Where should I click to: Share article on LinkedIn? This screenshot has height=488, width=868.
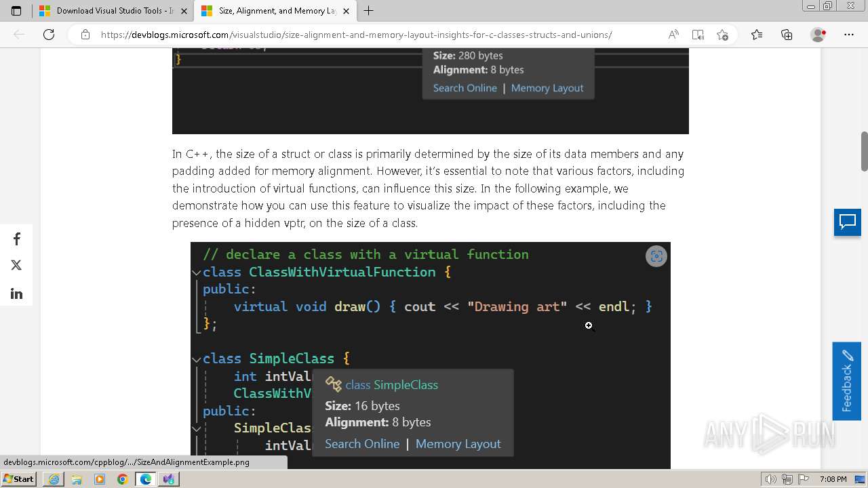16,293
